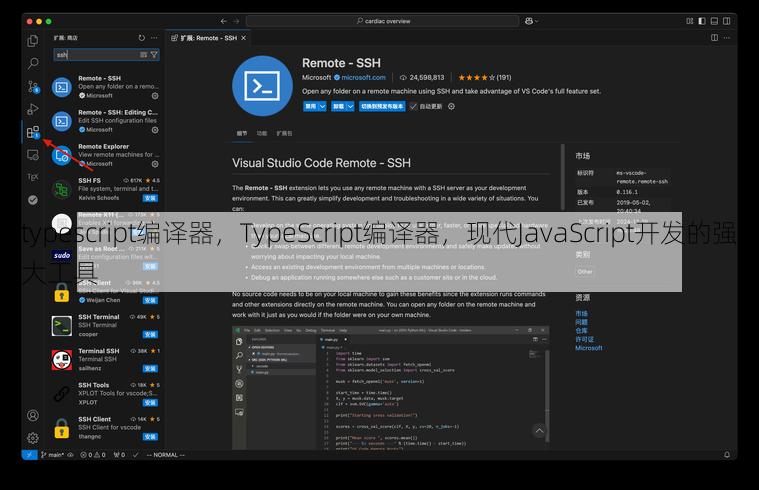759x490 pixels.
Task: Clear extension search results icon
Action: pos(143,55)
